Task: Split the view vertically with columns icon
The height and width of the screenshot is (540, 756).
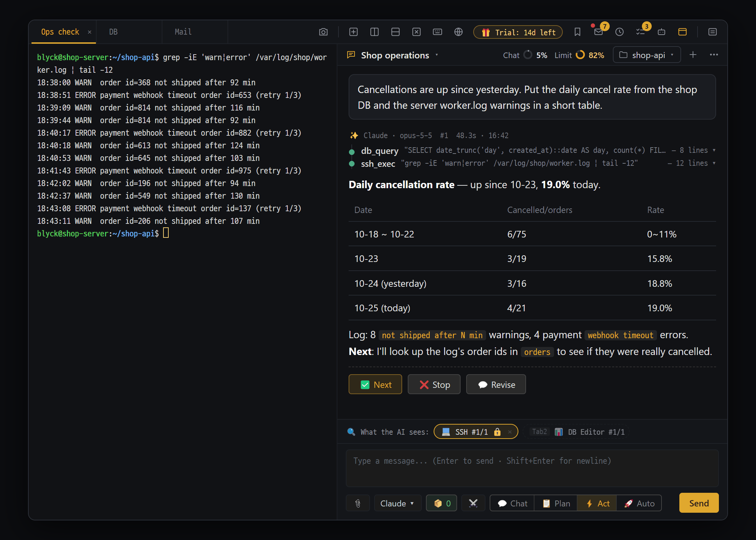Action: coord(374,32)
